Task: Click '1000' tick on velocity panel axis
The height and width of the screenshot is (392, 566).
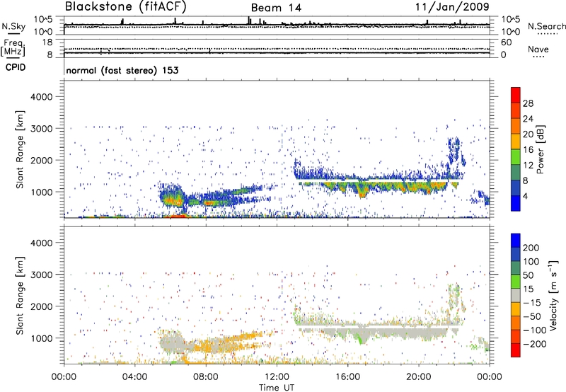Action: (41, 339)
